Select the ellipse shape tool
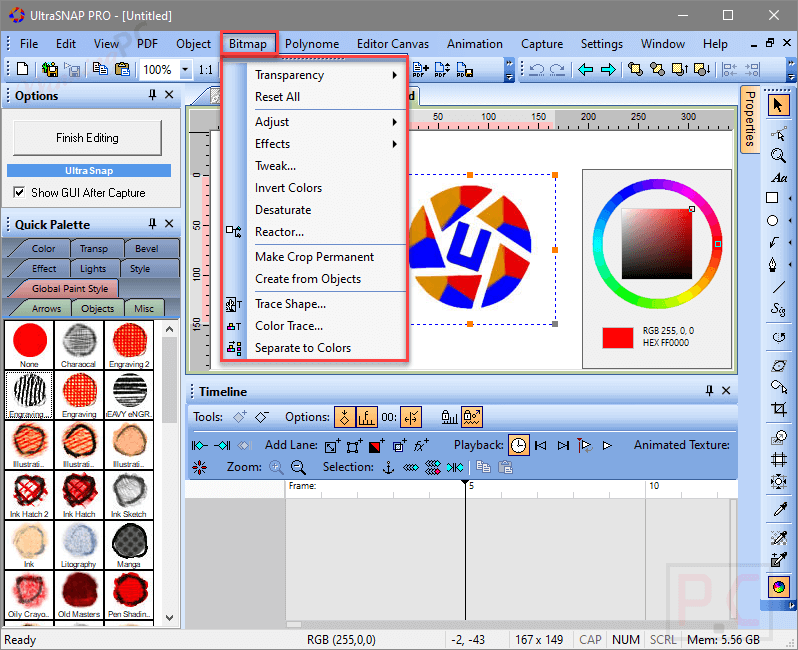The width and height of the screenshot is (798, 650). (773, 220)
